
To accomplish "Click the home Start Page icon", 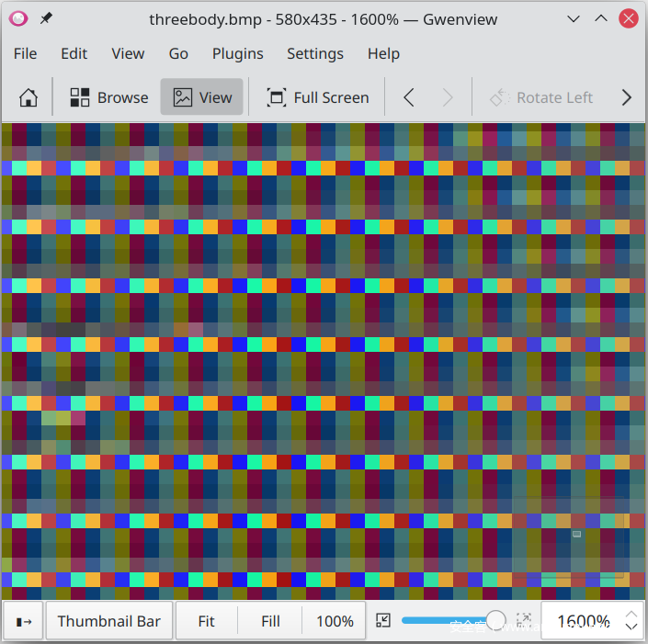I will [28, 97].
